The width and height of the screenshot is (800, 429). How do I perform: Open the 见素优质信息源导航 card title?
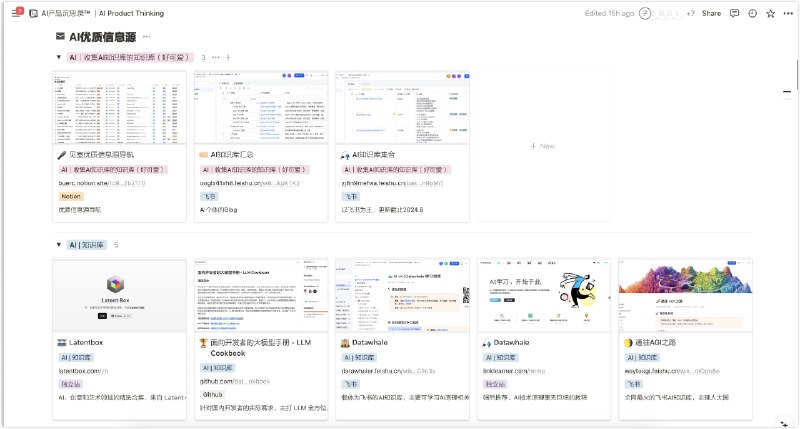pos(102,155)
